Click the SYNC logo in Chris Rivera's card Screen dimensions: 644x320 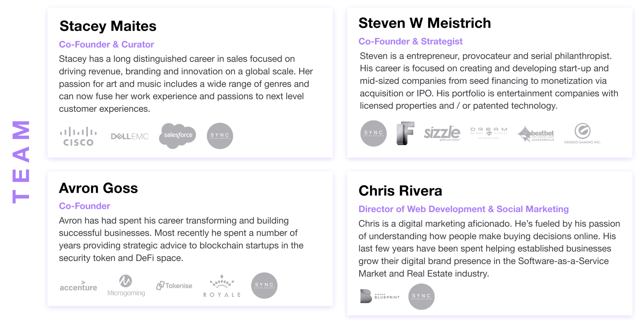(x=421, y=297)
